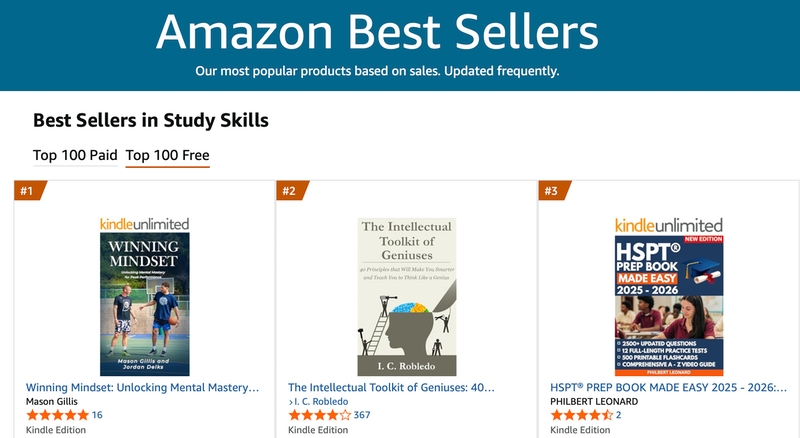The image size is (800, 438).
Task: Click the #2 rank badge
Action: (291, 191)
